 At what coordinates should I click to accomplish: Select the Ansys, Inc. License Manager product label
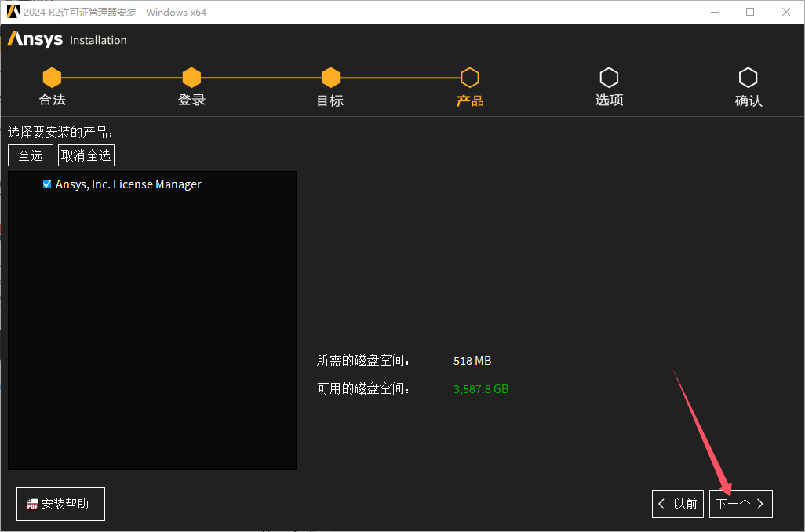pyautogui.click(x=129, y=184)
